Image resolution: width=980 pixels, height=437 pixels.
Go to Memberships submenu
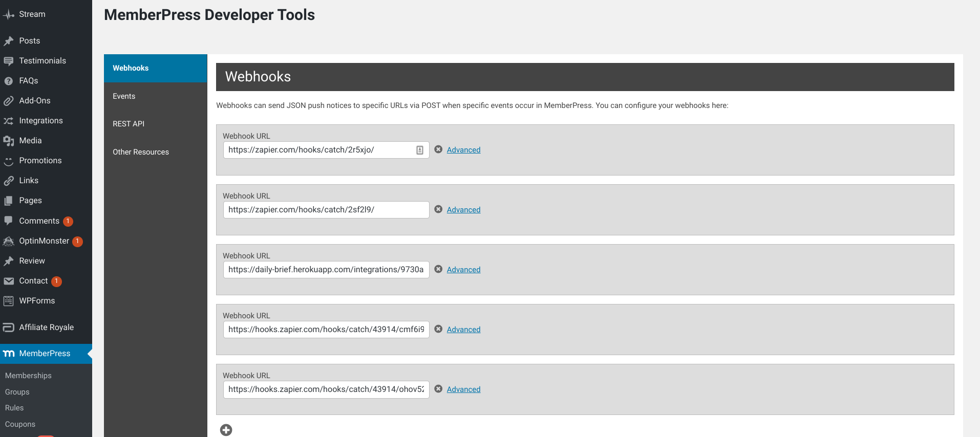point(28,376)
